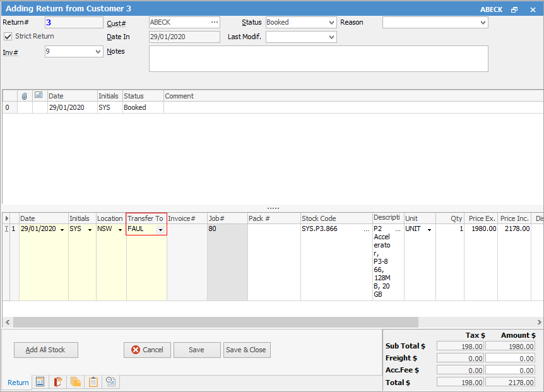Toggle the Strict Return checkbox
Image resolution: width=544 pixels, height=392 pixels.
tap(8, 37)
